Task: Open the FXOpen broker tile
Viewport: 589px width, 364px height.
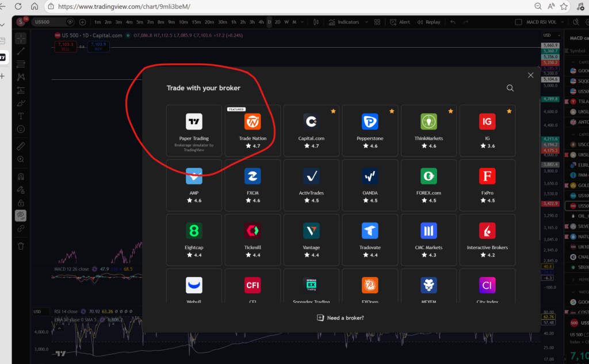Action: click(x=370, y=286)
